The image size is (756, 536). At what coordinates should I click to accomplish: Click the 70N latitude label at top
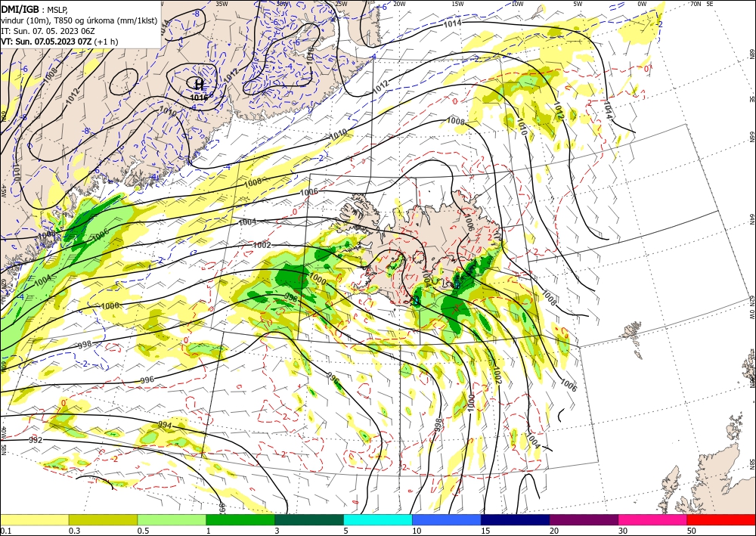(696, 4)
